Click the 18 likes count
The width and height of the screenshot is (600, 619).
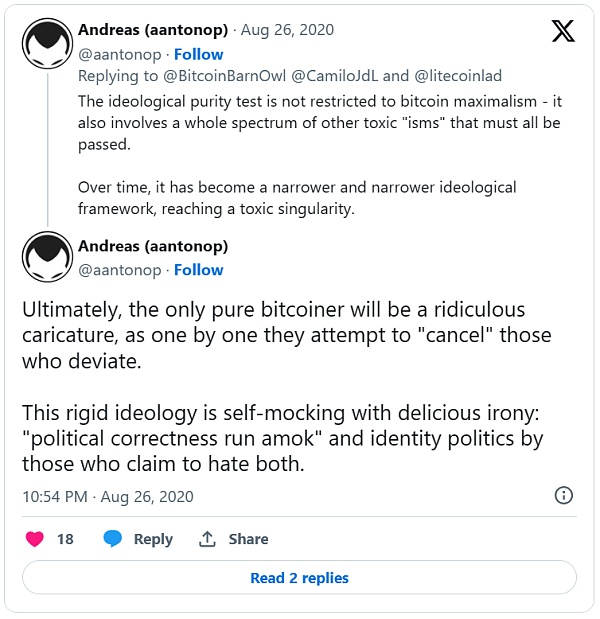(x=65, y=539)
